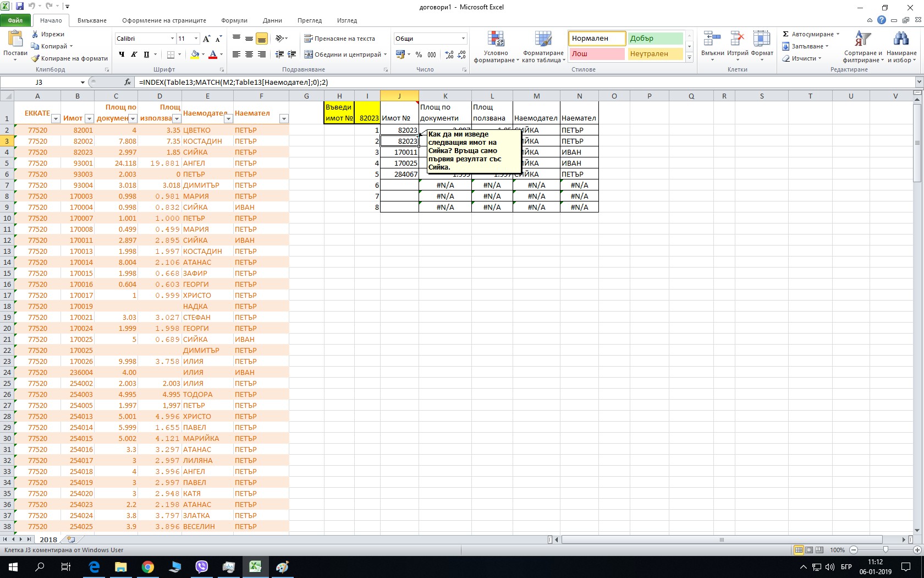Click the zoom slider in status bar

pos(885,550)
